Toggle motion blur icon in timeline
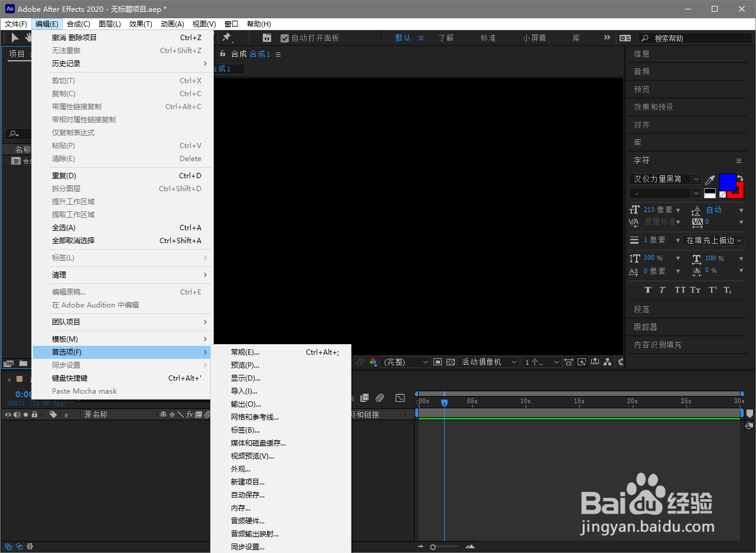 380,398
